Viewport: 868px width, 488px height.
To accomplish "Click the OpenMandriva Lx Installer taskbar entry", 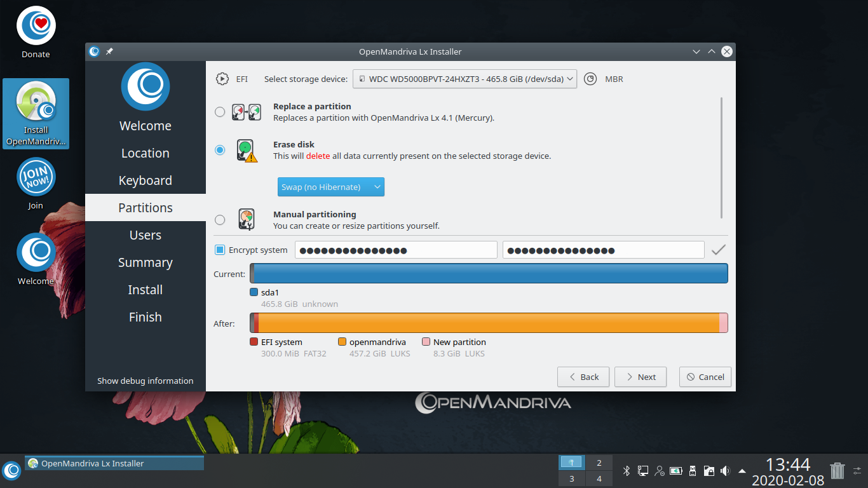I will pos(114,463).
